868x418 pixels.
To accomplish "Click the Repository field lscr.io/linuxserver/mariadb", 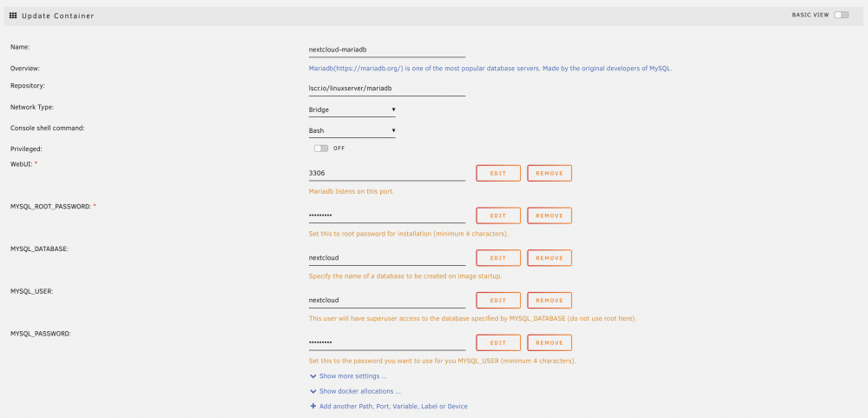I will [387, 89].
